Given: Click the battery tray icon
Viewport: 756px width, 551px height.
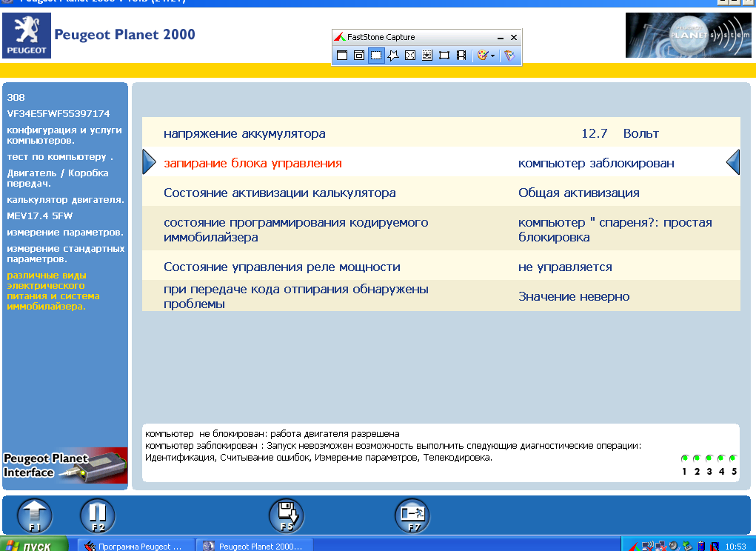Looking at the screenshot, I should pyautogui.click(x=702, y=546).
